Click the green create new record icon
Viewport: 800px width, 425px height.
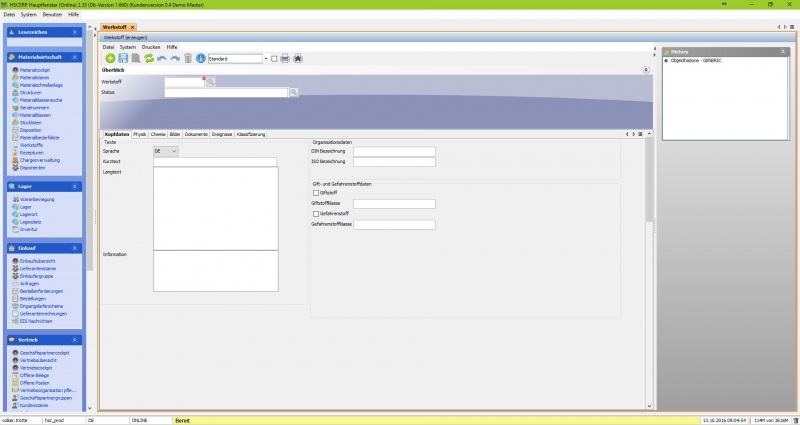110,59
